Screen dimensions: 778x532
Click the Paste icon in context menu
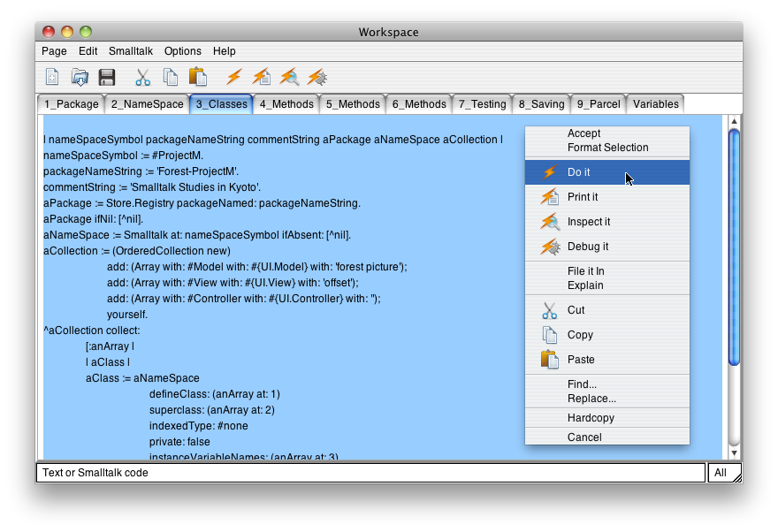coord(550,360)
